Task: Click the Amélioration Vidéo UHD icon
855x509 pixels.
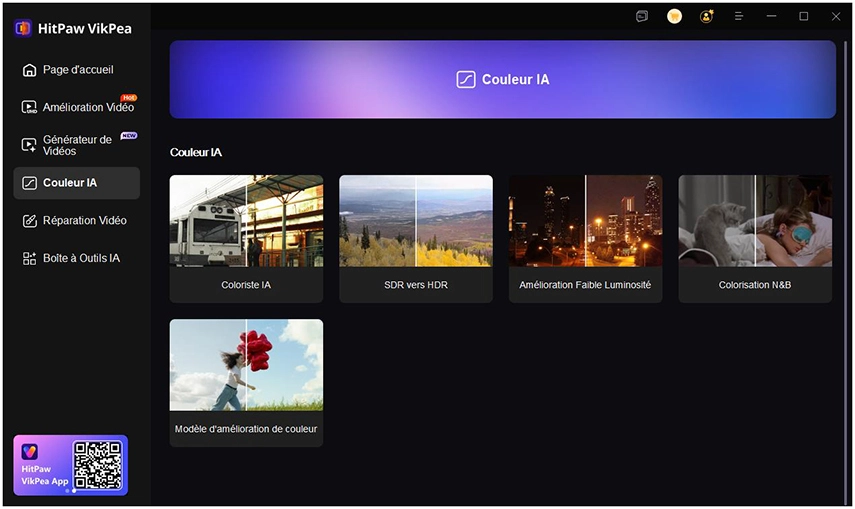Action: (x=29, y=107)
